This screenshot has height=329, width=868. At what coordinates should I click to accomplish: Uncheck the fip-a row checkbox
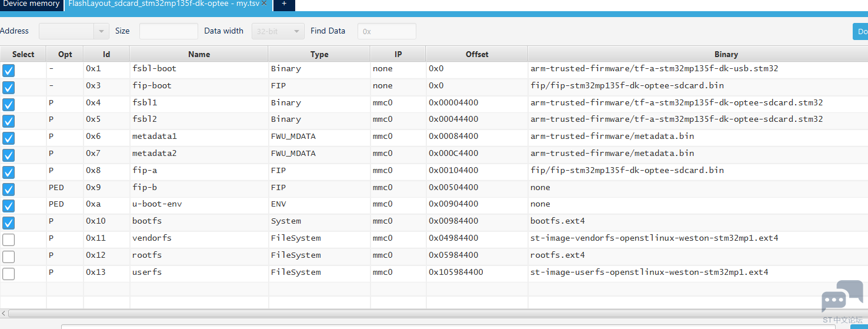coord(9,172)
